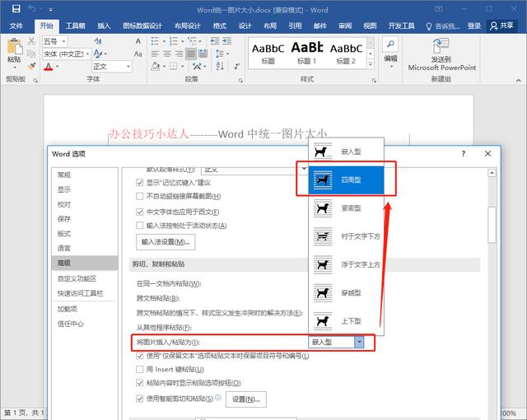Click the Paste clipboard icon
This screenshot has height=420, width=527.
15,46
